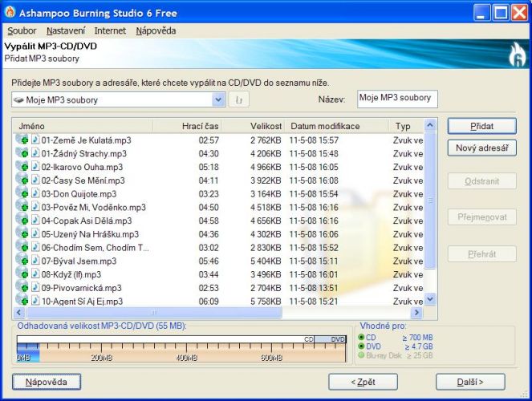The image size is (532, 401).
Task: Click the CD icon of 03-Pověz Mi, Voděnko.mp3
Action: pos(22,206)
